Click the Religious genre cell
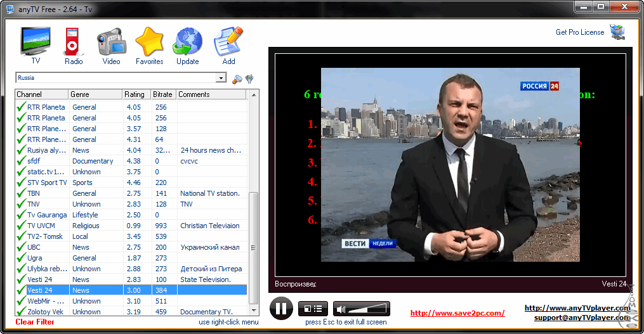644x334 pixels. coord(86,226)
